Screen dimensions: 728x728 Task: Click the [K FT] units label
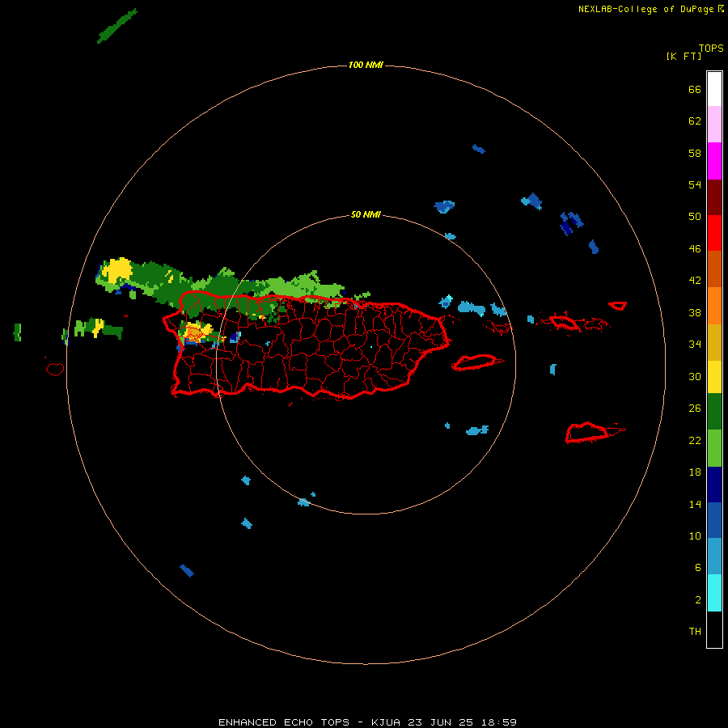point(684,56)
